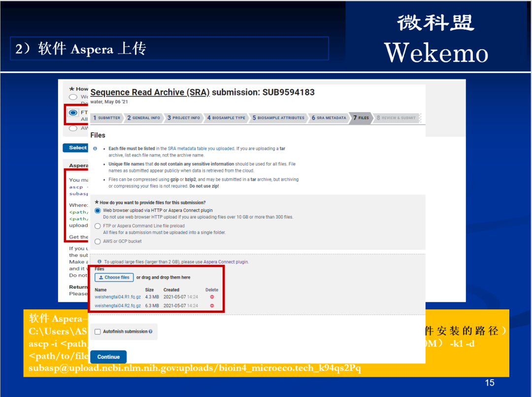The width and height of the screenshot is (532, 397).
Task: Open the SRA metadata table you uploaded link
Action: [x=201, y=149]
